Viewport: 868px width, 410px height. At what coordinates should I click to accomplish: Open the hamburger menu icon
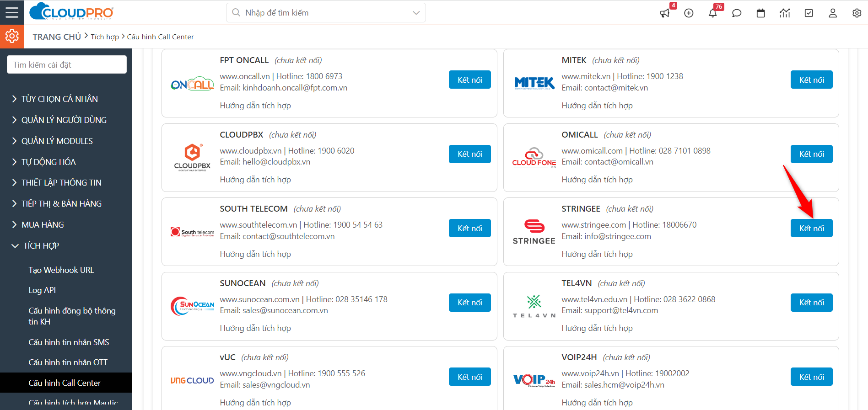12,12
